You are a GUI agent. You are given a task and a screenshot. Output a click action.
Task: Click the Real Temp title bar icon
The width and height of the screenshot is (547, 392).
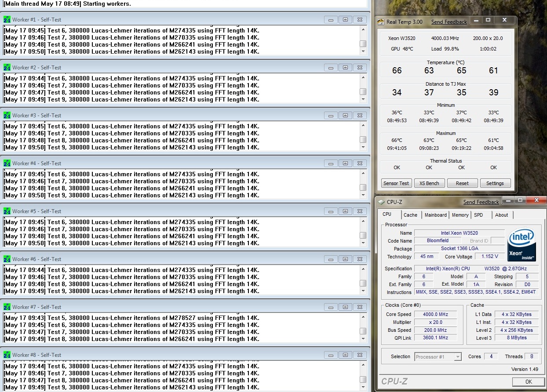tap(381, 22)
